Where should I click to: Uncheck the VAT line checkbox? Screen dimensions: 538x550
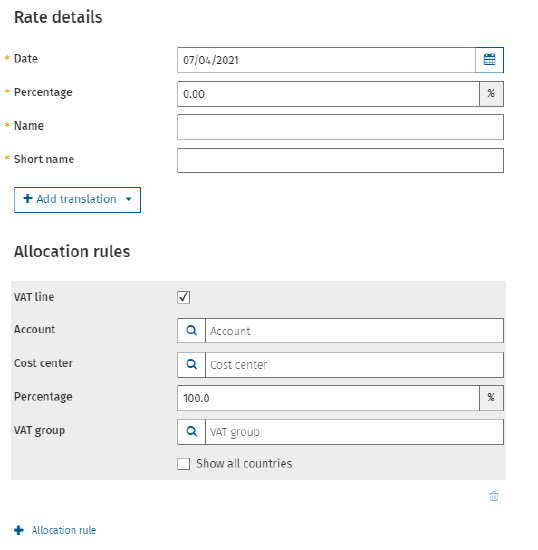183,297
